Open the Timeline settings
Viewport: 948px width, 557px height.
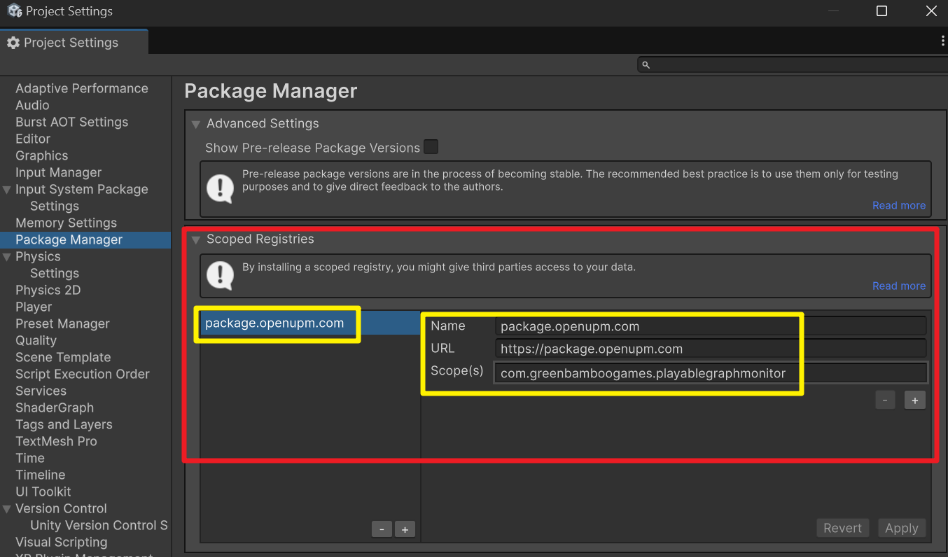(x=40, y=475)
